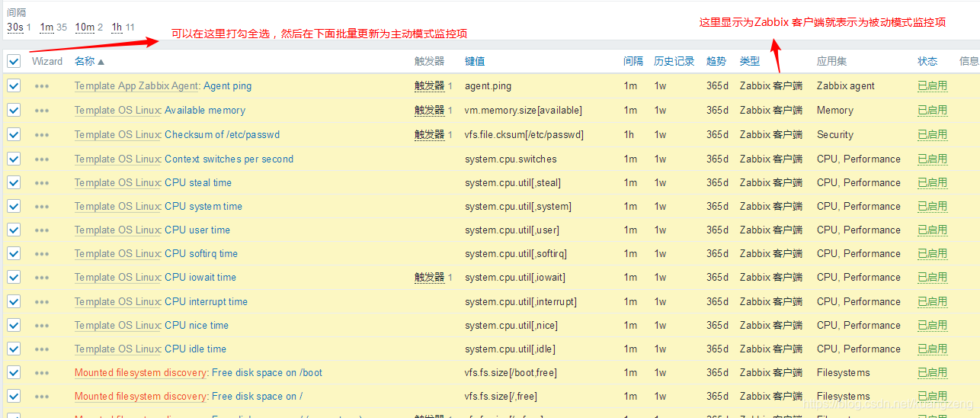Image resolution: width=980 pixels, height=418 pixels.
Task: Open wizard dots for Checksum of /etc/passwd
Action: click(x=42, y=136)
